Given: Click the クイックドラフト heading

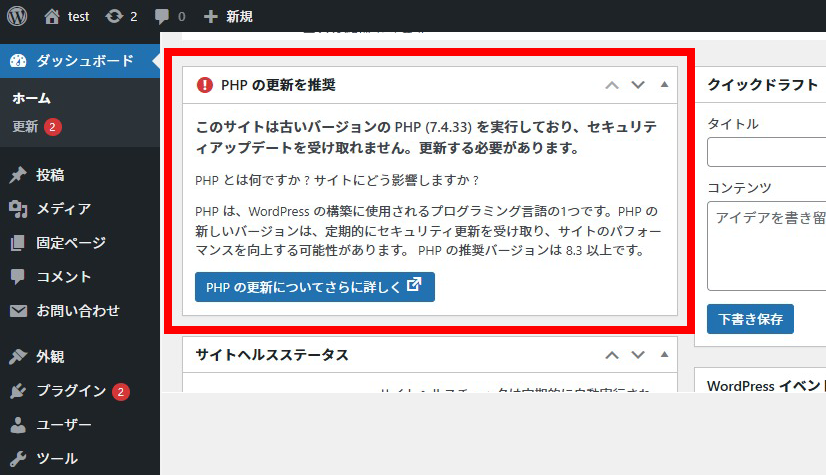Looking at the screenshot, I should [763, 85].
